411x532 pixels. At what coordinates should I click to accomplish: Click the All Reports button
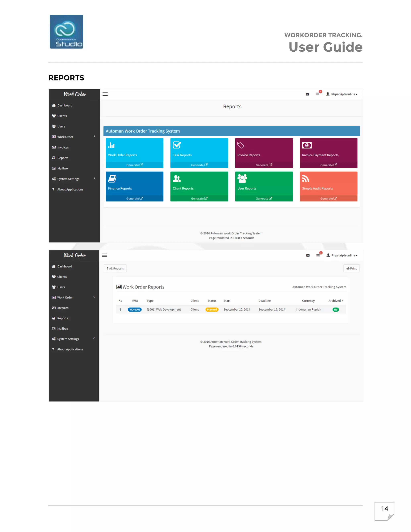coord(115,268)
